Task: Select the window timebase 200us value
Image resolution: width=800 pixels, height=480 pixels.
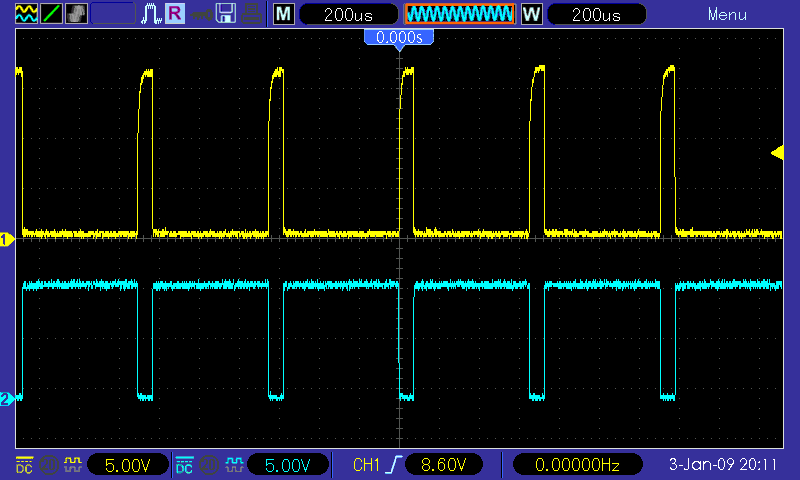Action: [596, 14]
